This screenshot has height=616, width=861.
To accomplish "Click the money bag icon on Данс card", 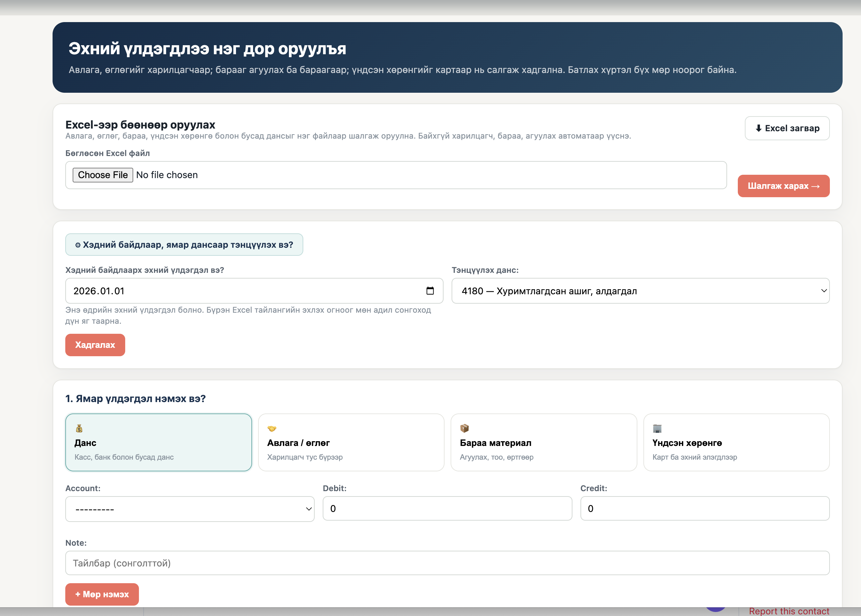I will (79, 429).
